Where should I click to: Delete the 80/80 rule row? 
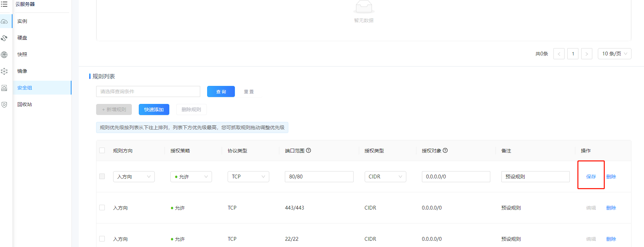point(611,177)
